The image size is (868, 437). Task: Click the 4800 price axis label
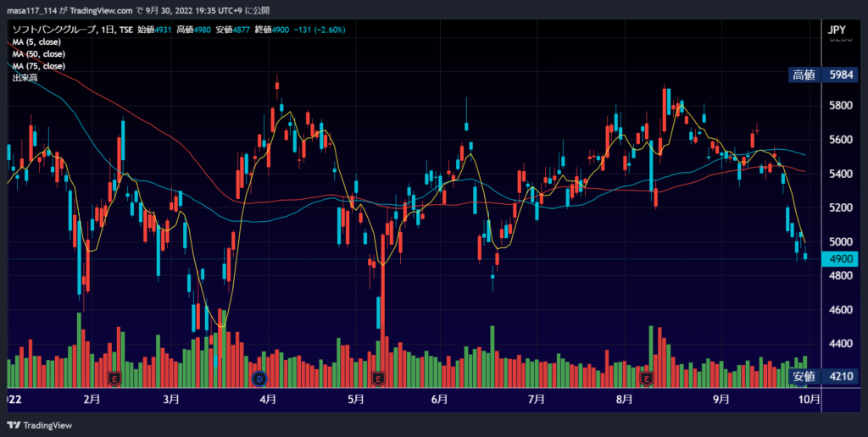[x=840, y=275]
